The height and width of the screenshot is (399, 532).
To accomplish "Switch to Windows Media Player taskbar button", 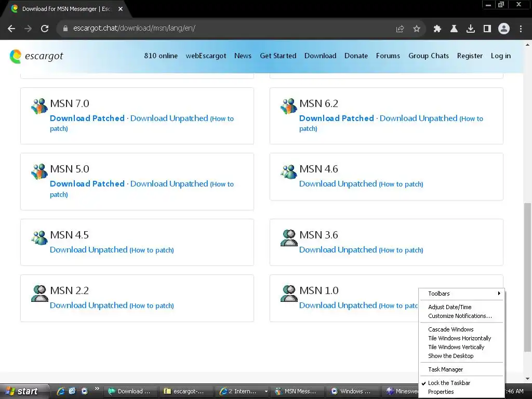I will tap(353, 392).
